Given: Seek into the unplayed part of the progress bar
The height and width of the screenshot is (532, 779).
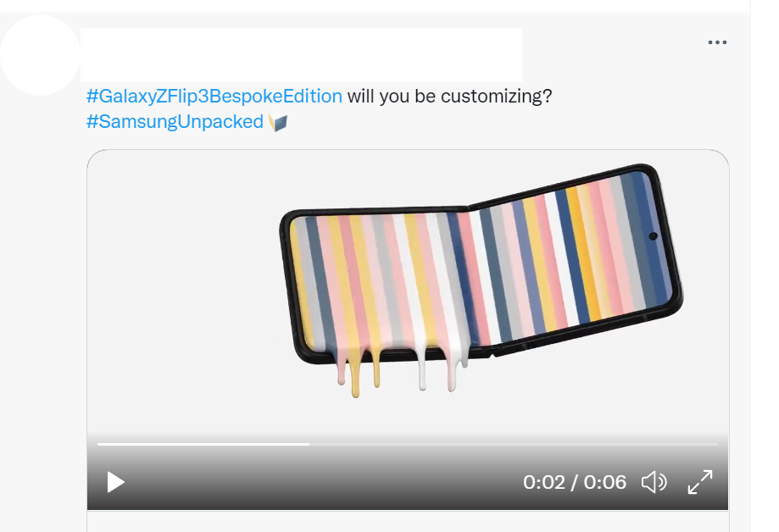Looking at the screenshot, I should [x=514, y=444].
